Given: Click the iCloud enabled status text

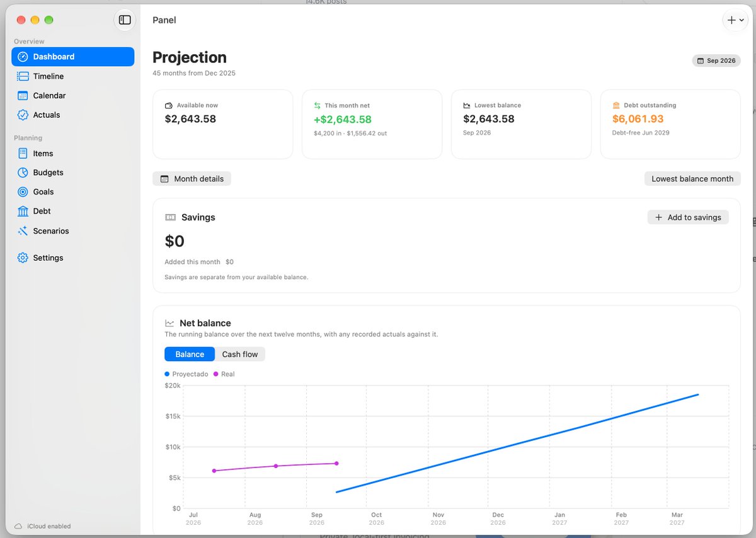Looking at the screenshot, I should pos(48,527).
